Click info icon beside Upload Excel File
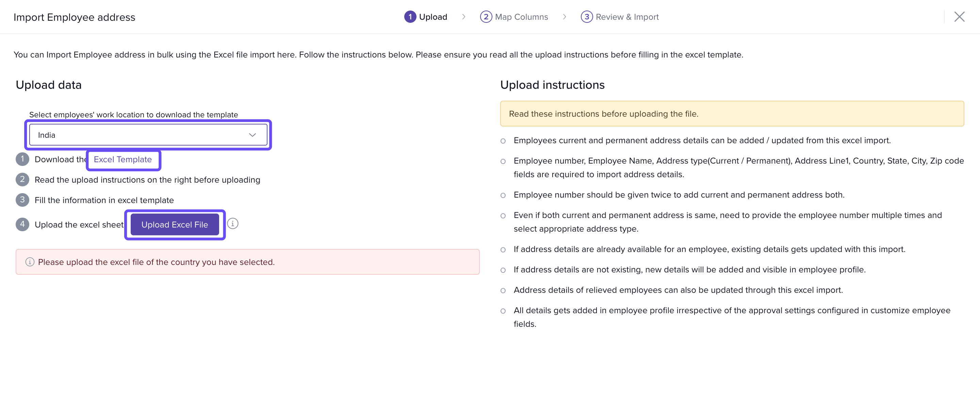Screen dimensions: 980x405 [x=233, y=224]
